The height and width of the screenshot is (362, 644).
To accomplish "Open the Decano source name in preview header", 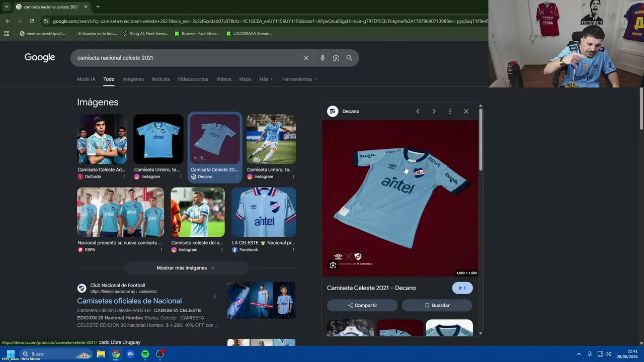I will coord(351,111).
